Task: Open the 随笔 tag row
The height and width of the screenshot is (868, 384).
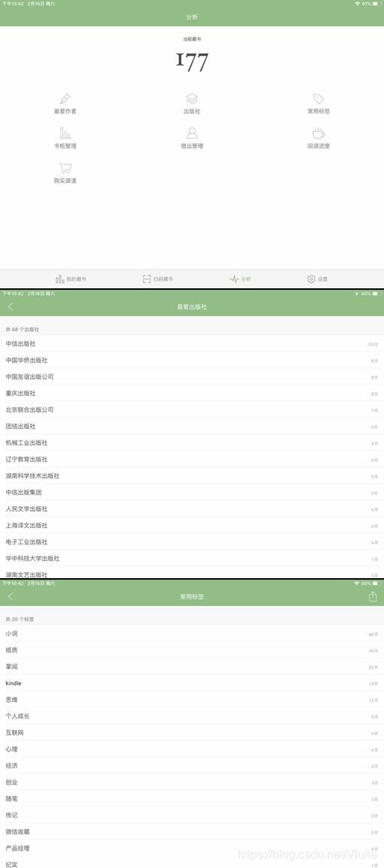Action: 192,799
